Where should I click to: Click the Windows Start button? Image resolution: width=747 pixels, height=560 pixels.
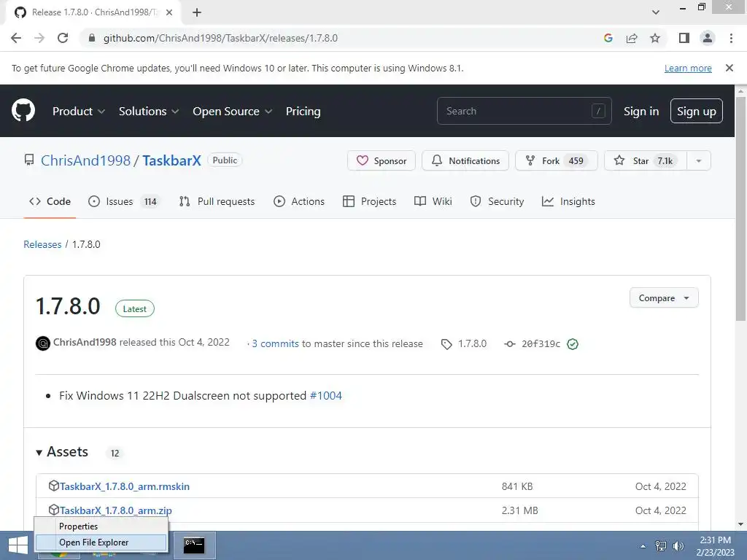pyautogui.click(x=18, y=545)
